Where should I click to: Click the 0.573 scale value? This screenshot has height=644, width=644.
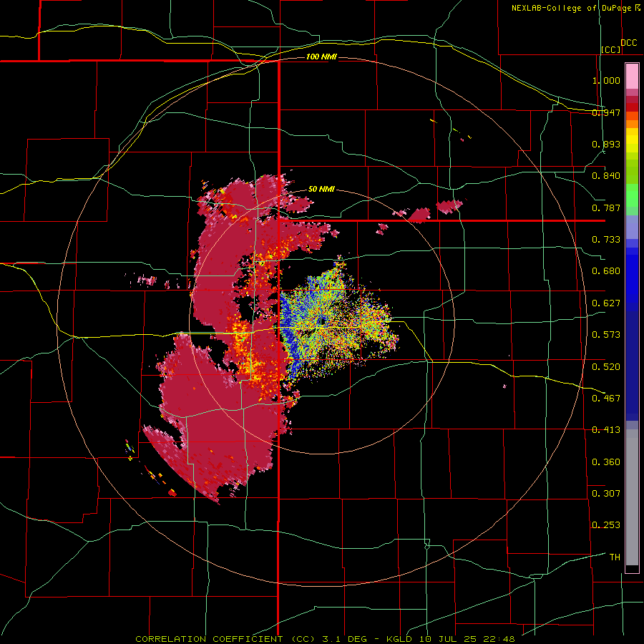click(x=606, y=335)
